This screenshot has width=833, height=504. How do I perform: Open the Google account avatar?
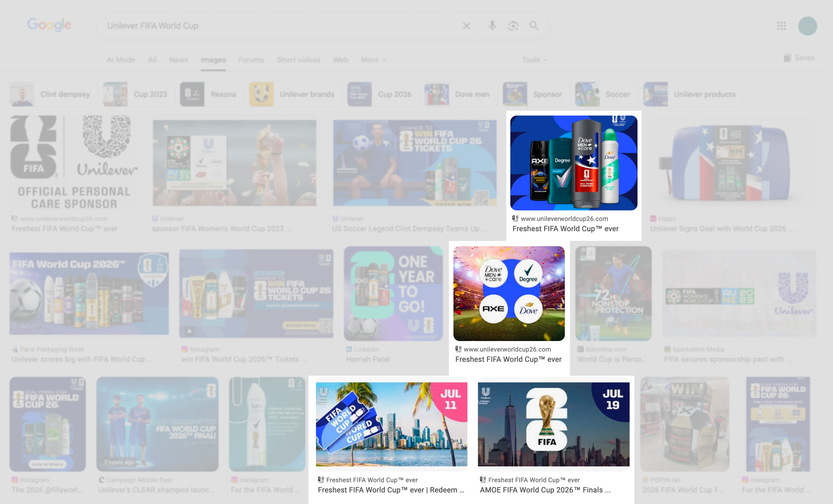(x=808, y=26)
